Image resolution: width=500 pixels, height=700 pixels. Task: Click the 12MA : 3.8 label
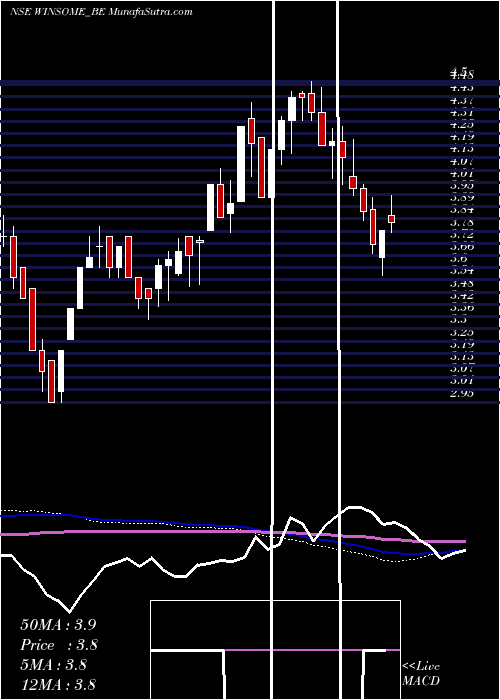58,684
